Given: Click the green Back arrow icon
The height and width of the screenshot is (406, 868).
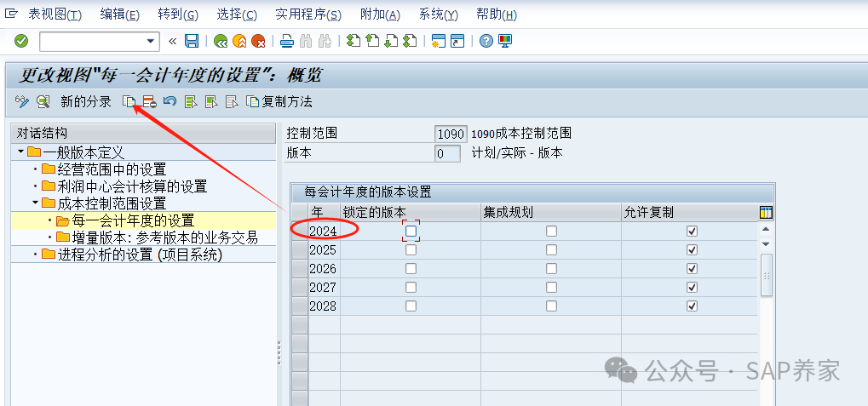Looking at the screenshot, I should 221,41.
